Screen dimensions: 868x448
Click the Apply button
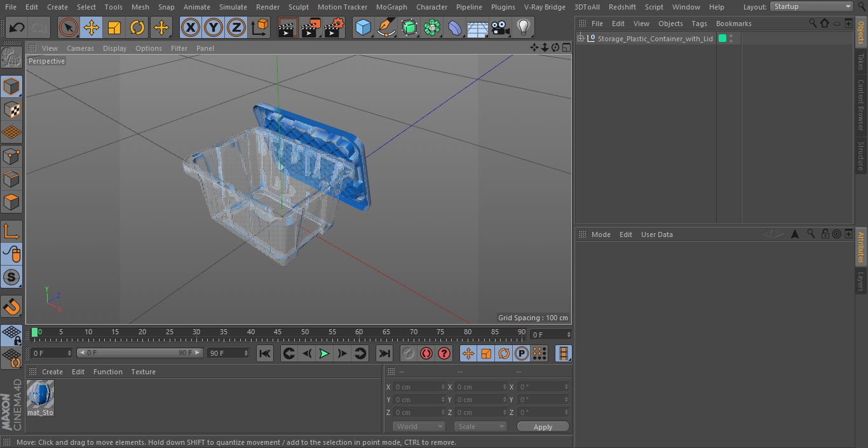point(543,426)
